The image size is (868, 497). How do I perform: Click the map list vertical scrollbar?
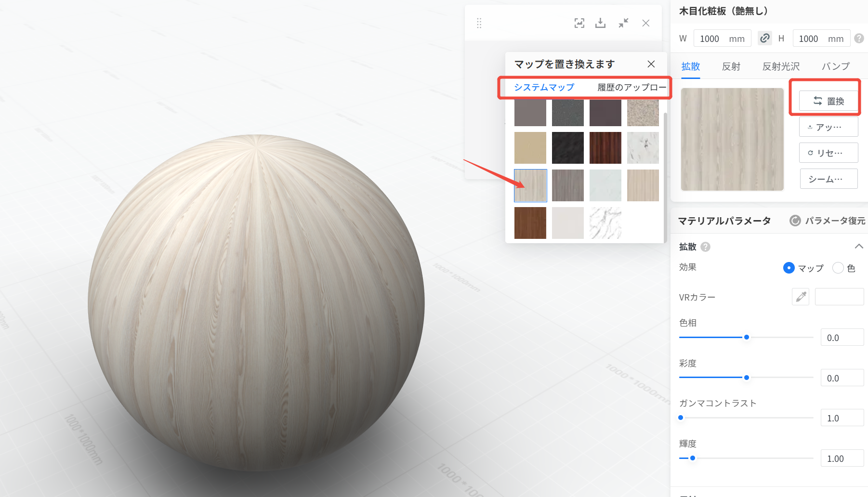pyautogui.click(x=665, y=177)
